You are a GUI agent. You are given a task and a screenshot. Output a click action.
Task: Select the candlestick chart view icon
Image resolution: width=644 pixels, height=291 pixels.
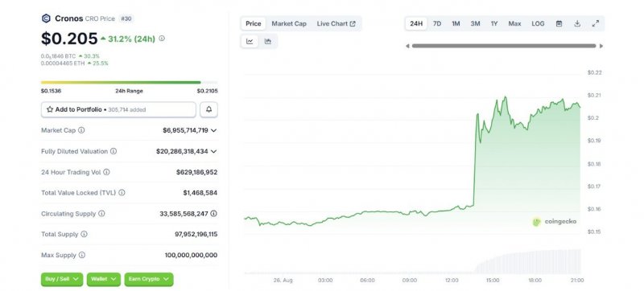coord(268,41)
